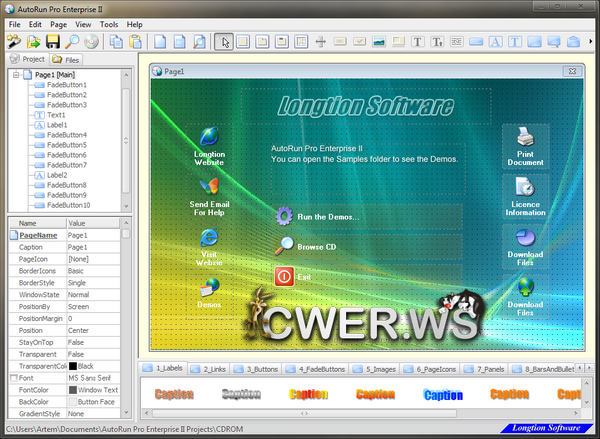Click the Send Email For Help icon
Viewport: 600px width, 439px height.
point(209,187)
